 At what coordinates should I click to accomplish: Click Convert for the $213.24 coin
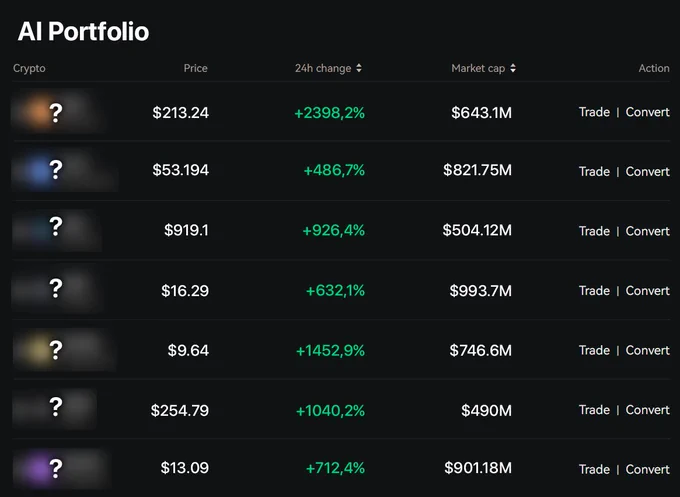point(647,112)
